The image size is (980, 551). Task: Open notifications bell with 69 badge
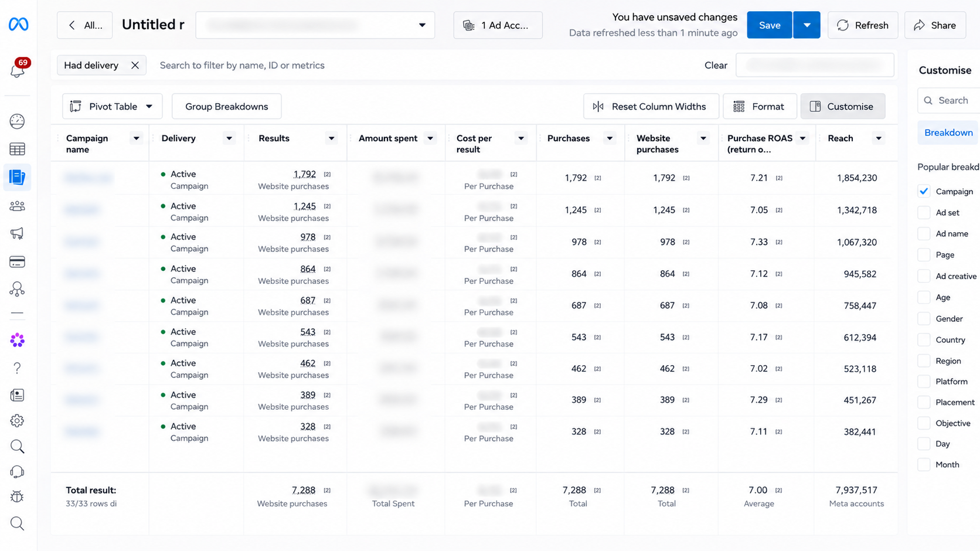tap(18, 69)
